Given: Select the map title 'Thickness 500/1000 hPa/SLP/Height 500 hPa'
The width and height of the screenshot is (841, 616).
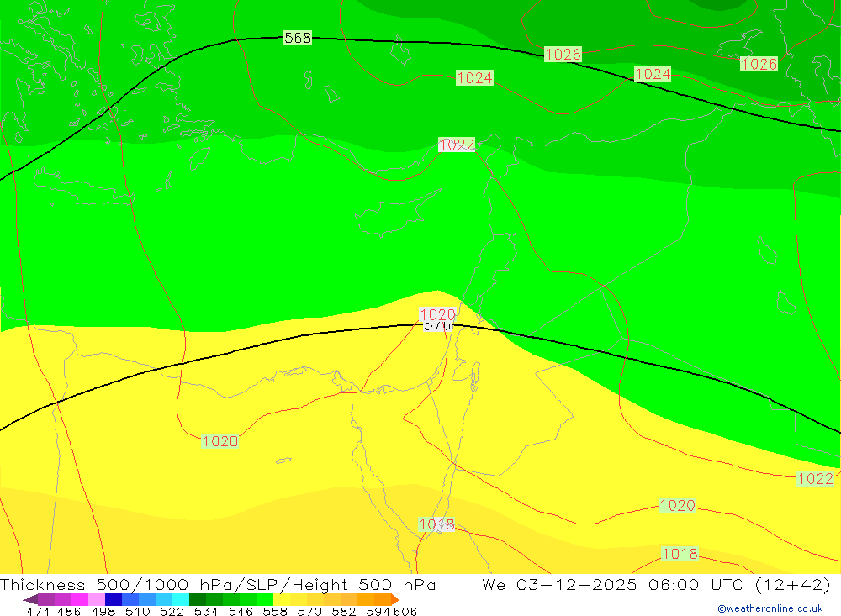Looking at the screenshot, I should 218,584.
